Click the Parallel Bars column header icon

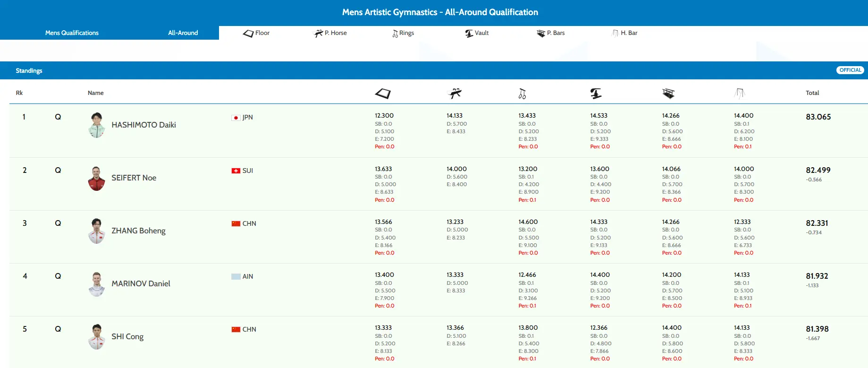[668, 94]
